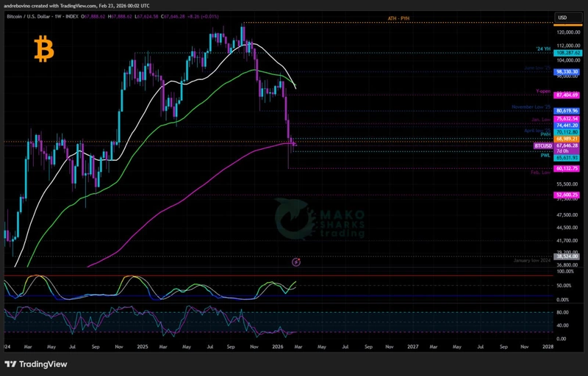Click the 65,631.93 PWL price label

coord(568,157)
